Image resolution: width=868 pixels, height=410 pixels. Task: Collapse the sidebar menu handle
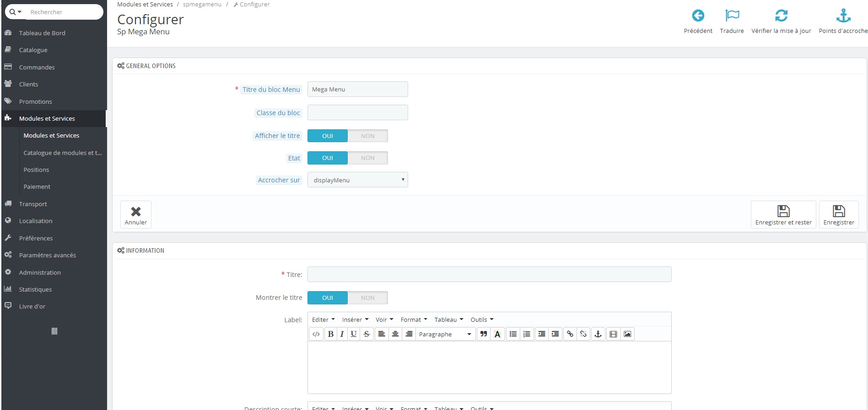tap(54, 331)
